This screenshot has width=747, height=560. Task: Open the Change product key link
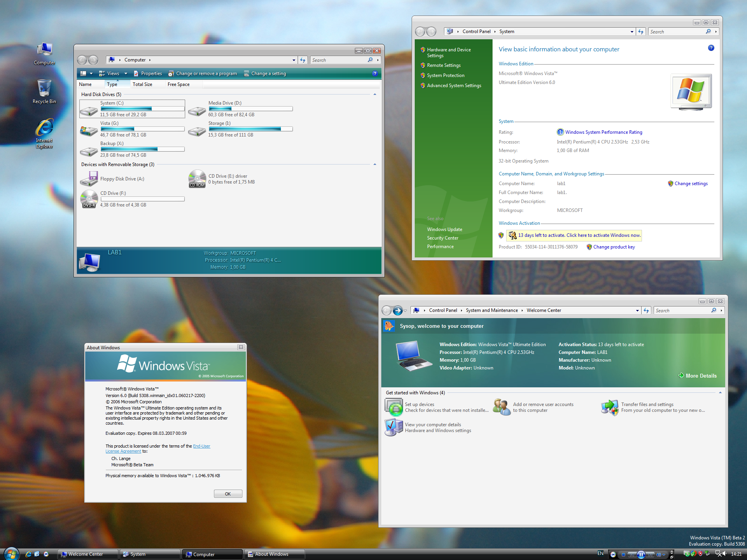614,247
